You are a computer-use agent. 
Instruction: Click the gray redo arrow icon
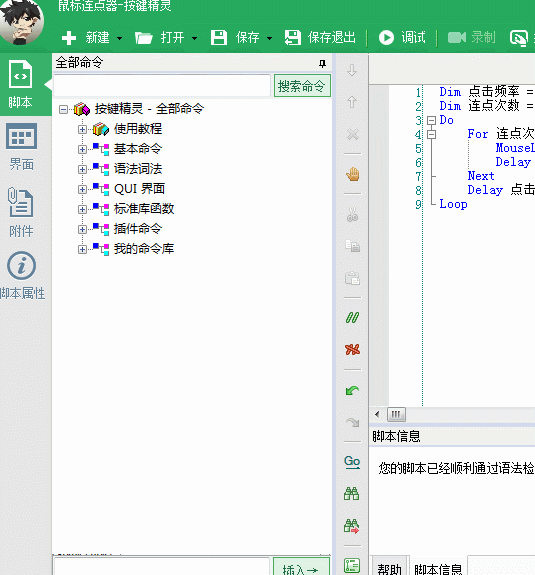tap(352, 422)
